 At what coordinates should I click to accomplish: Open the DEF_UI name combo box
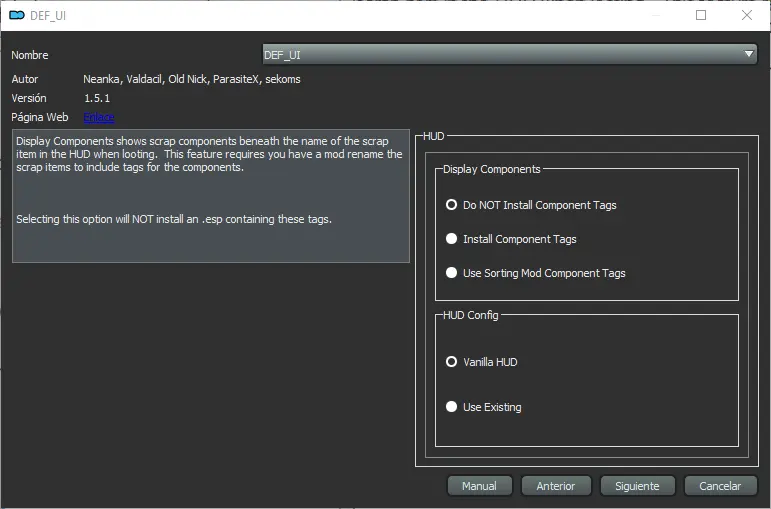point(510,54)
